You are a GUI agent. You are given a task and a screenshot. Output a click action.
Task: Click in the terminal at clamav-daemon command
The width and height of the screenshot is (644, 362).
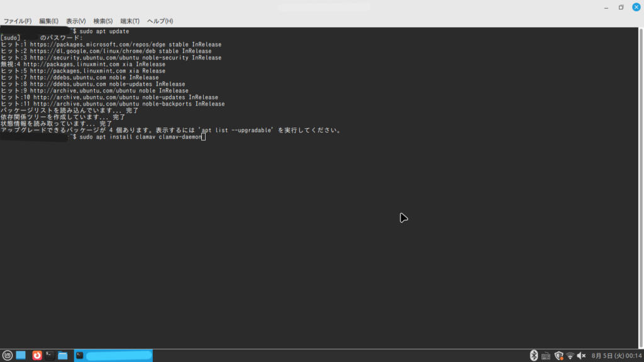(182, 137)
